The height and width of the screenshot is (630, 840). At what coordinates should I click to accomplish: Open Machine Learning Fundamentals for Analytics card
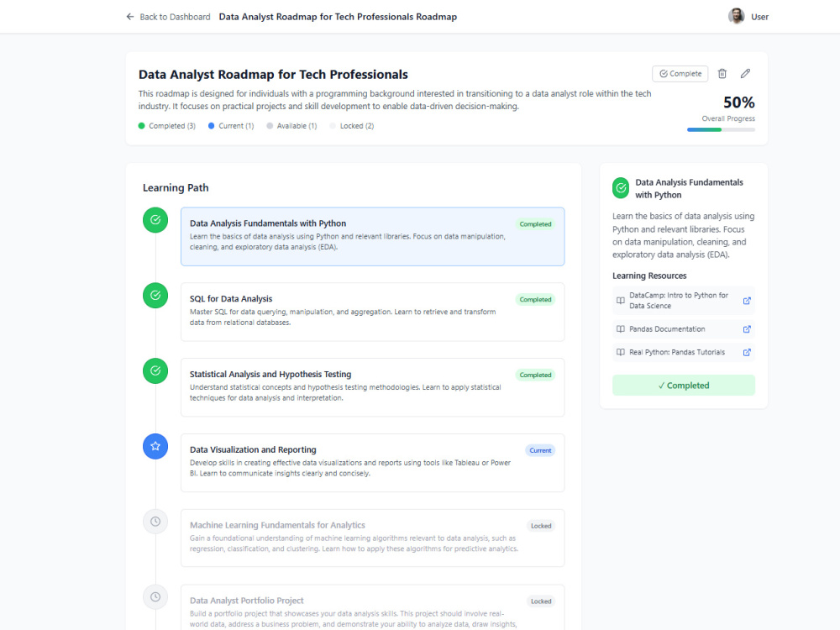[372, 538]
